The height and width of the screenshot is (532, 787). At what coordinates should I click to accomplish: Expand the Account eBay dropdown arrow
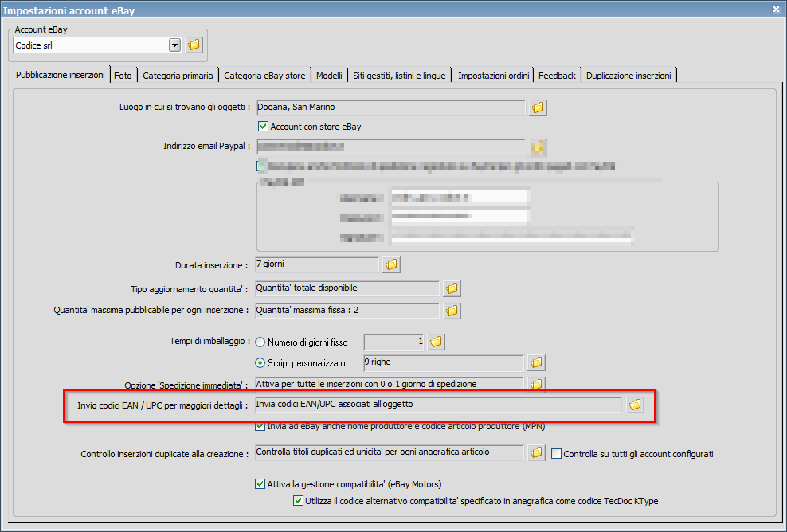click(174, 45)
